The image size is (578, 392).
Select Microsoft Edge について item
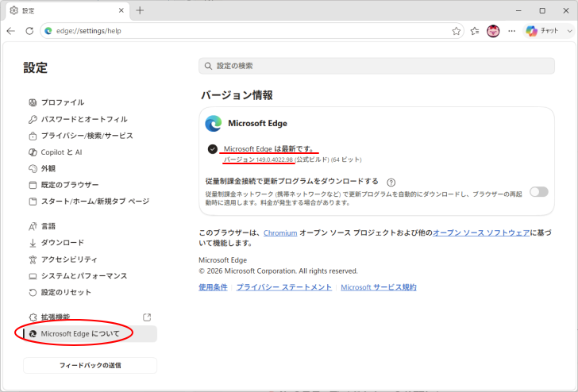coord(90,334)
